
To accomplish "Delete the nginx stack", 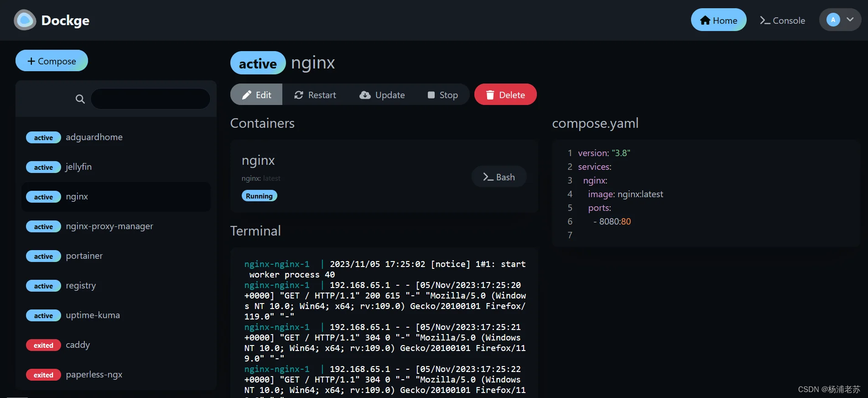I will click(505, 94).
